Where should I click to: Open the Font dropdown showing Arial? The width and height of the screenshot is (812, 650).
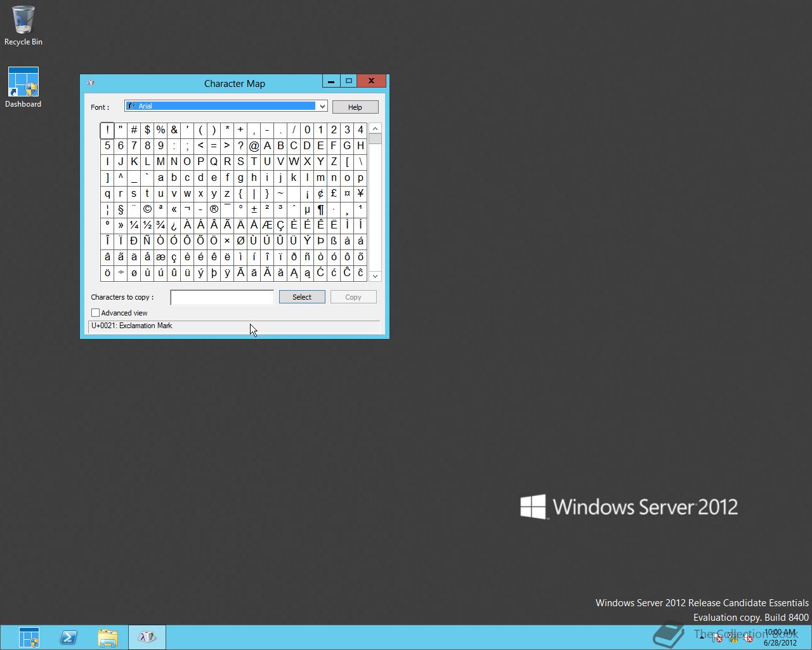point(226,106)
